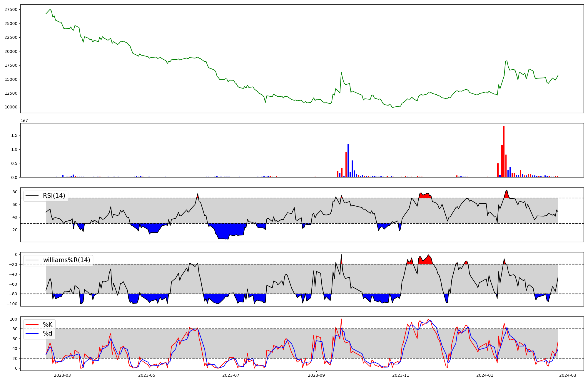
Task: Click the 2023-03 date label
Action: [63, 375]
